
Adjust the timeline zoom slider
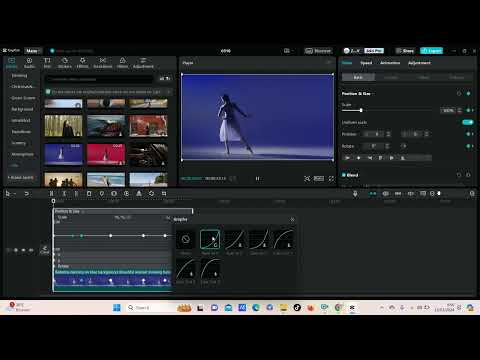439,193
